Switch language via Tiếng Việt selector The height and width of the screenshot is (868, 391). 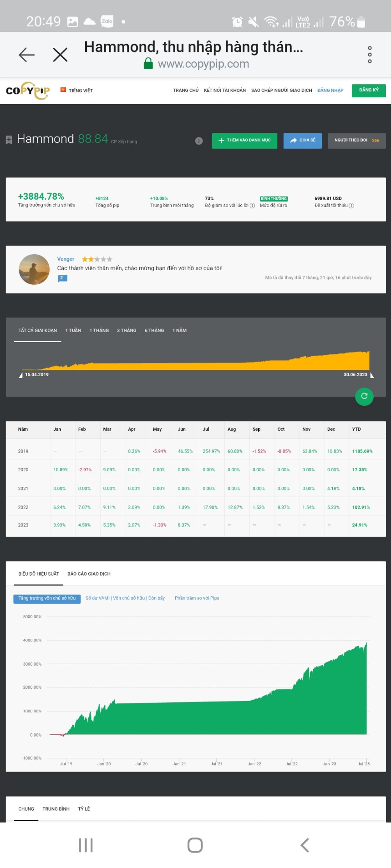tap(77, 91)
